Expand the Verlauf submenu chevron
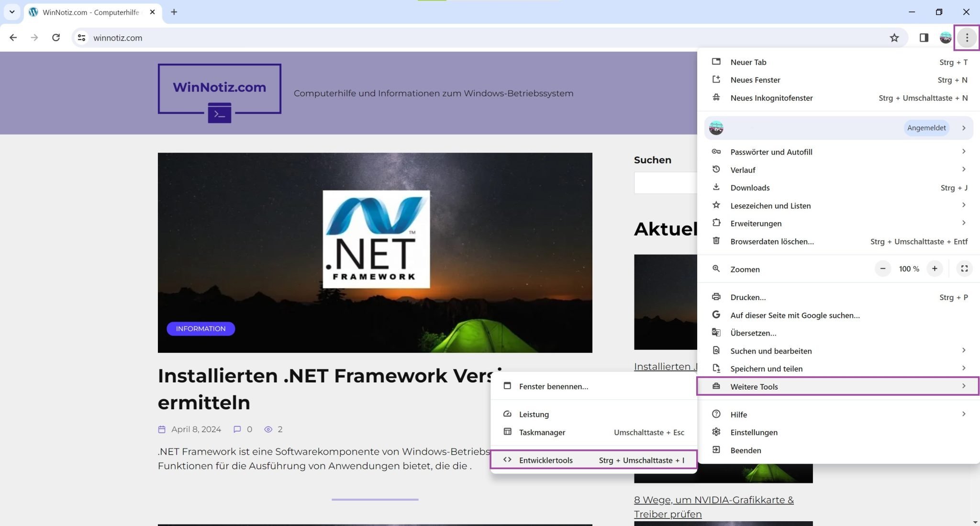Image resolution: width=980 pixels, height=526 pixels. pos(964,169)
